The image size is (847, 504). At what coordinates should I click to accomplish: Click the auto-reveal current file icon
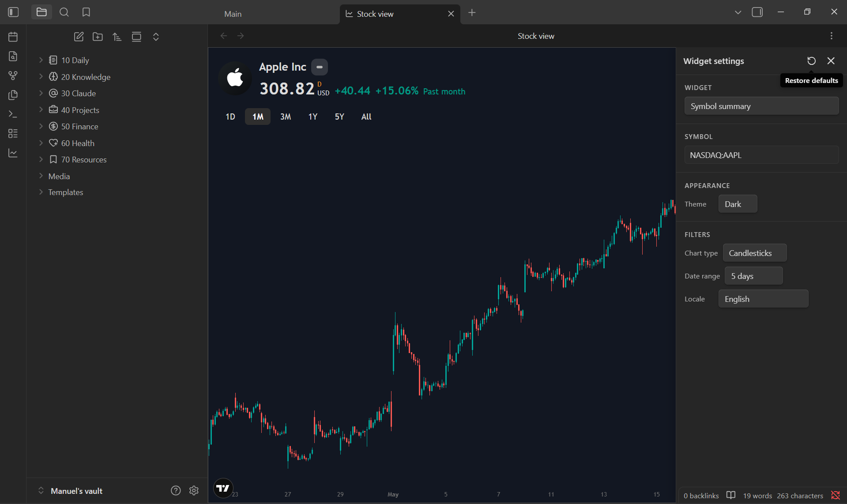pyautogui.click(x=136, y=37)
